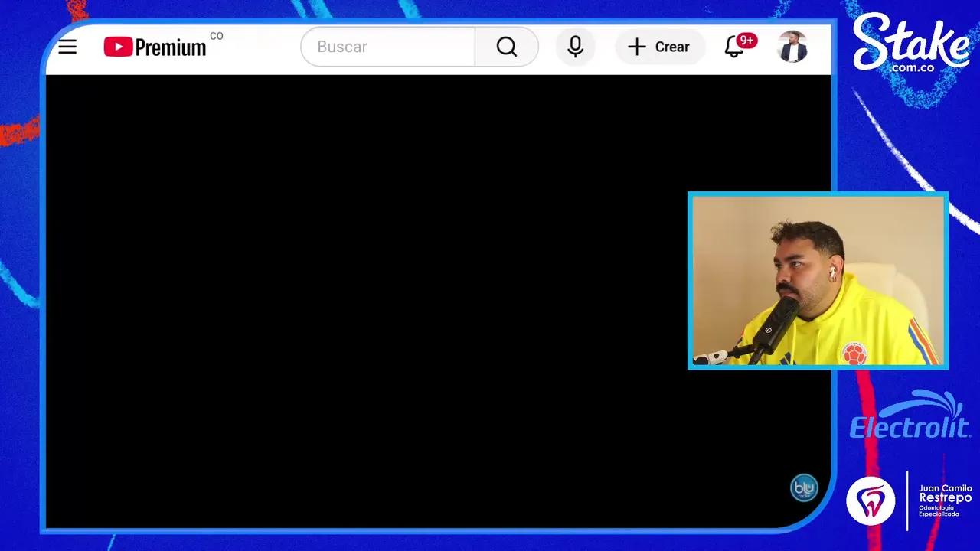980x551 pixels.
Task: Start voice search with the microphone icon
Action: pos(575,47)
